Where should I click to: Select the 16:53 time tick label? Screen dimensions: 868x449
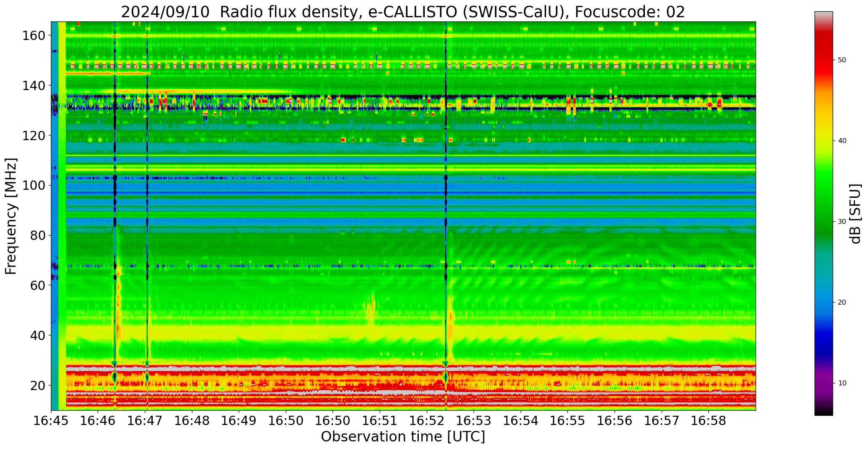click(474, 420)
